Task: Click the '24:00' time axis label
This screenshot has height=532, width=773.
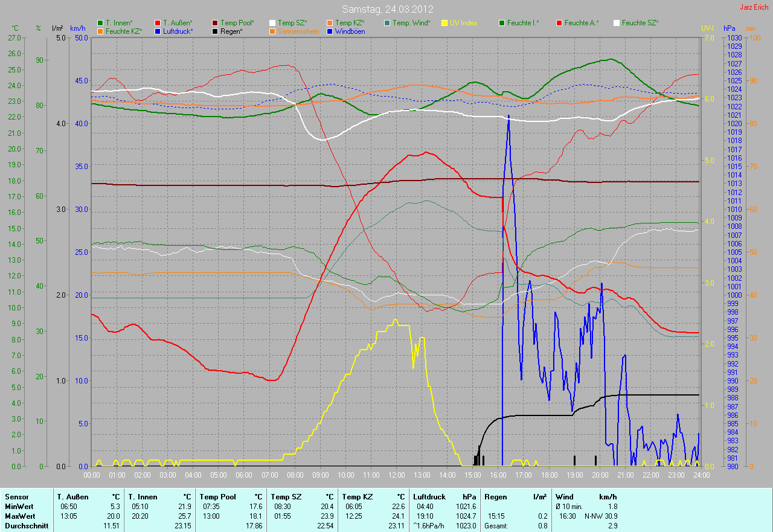Action: 701,475
